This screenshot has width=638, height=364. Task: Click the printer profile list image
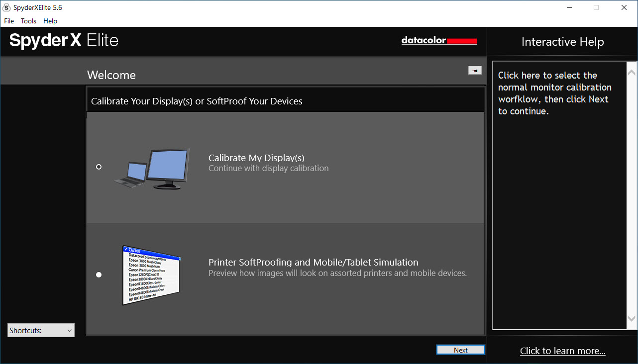coord(151,275)
